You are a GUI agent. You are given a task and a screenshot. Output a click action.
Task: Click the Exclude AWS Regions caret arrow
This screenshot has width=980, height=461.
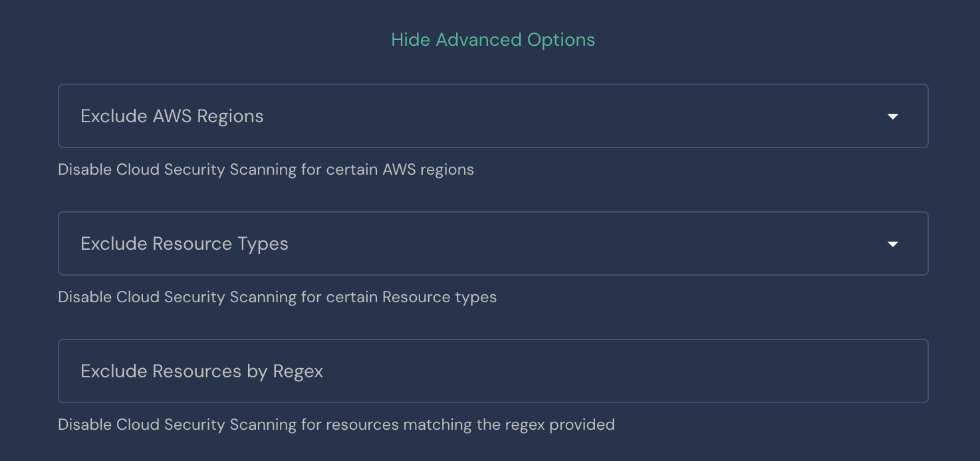[893, 117]
